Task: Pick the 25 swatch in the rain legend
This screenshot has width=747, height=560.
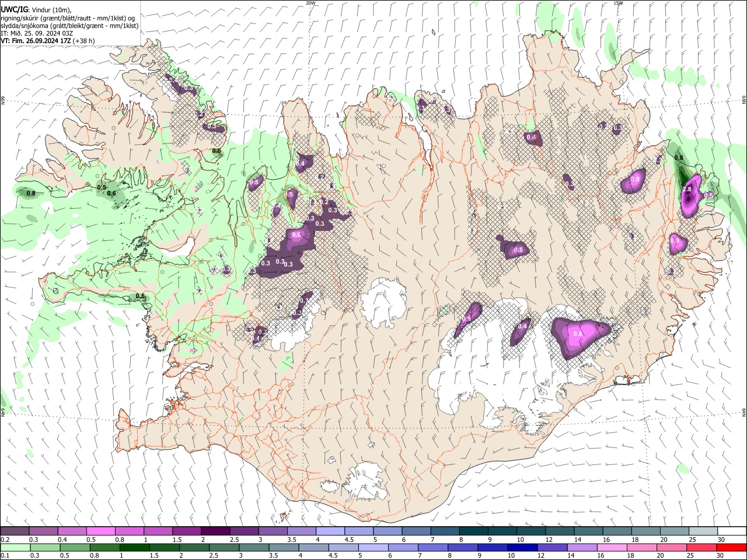Action: [x=700, y=547]
